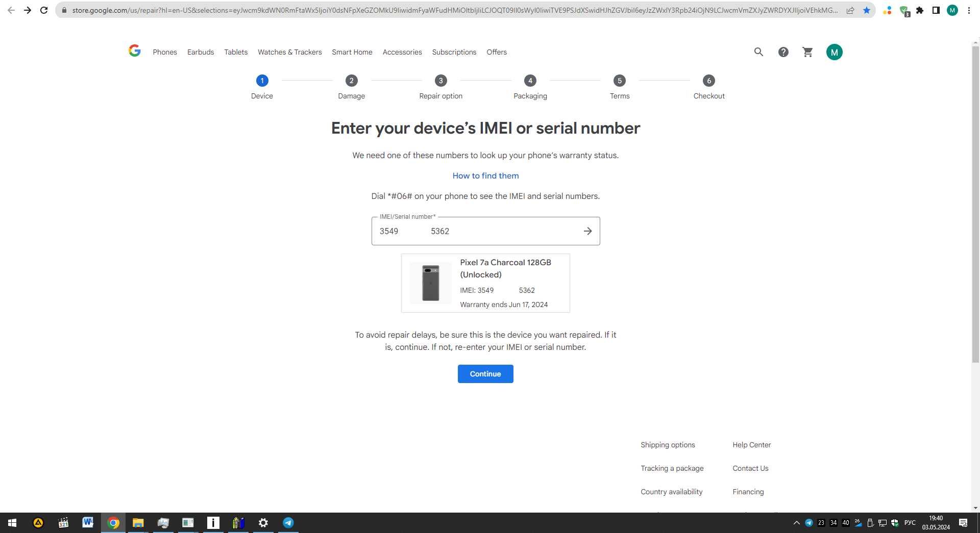This screenshot has width=980, height=533.
Task: Open the account avatar in the store header
Action: (x=834, y=52)
